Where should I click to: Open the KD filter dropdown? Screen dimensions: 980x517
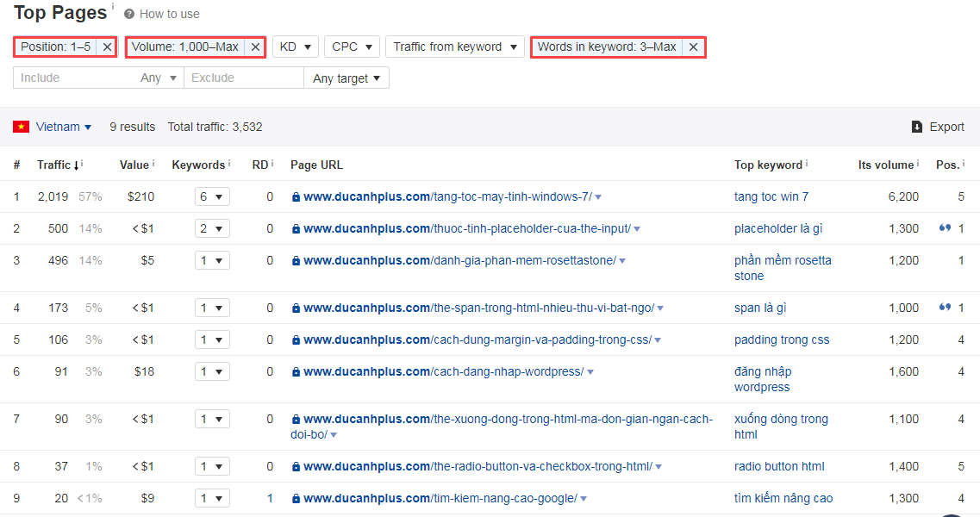(x=296, y=47)
